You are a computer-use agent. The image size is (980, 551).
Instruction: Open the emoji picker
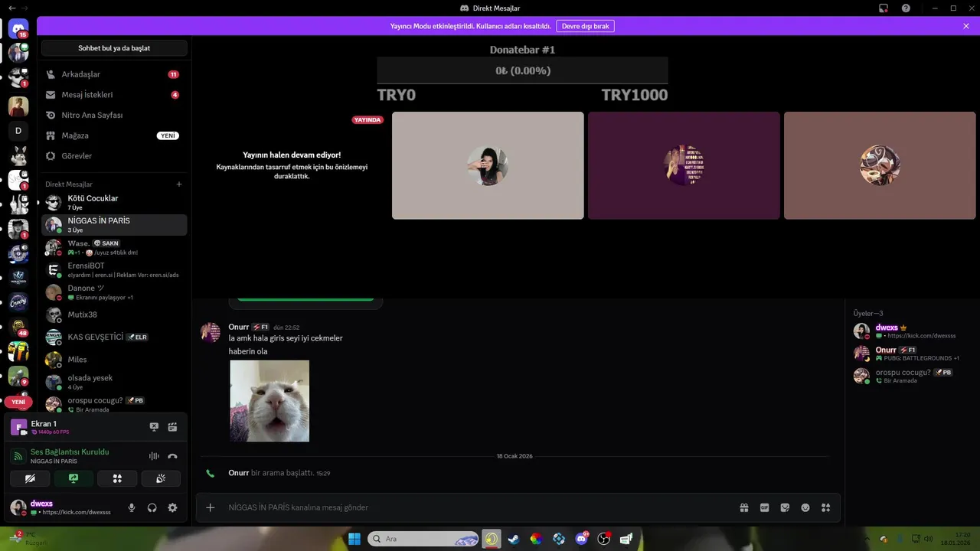(805, 507)
